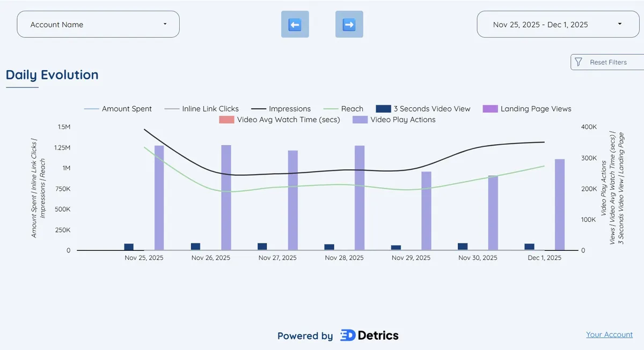This screenshot has width=644, height=350.
Task: Open the Your Account link
Action: [x=609, y=334]
